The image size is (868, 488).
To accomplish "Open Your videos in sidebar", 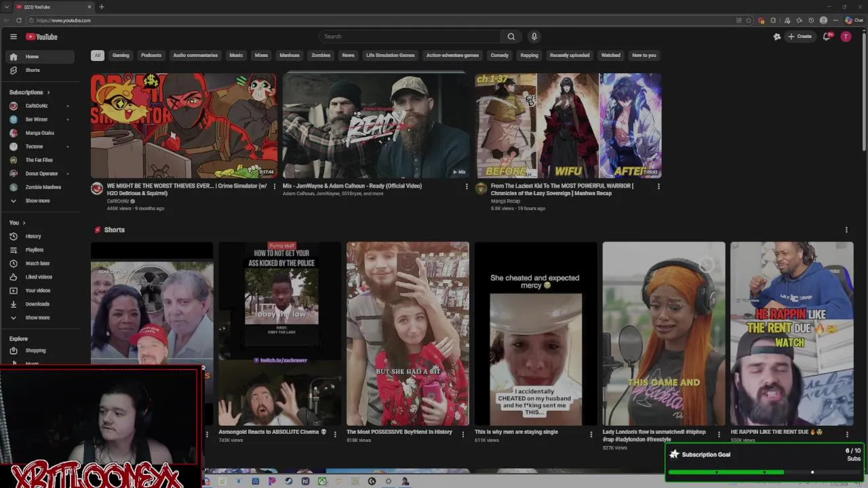I will (x=41, y=291).
